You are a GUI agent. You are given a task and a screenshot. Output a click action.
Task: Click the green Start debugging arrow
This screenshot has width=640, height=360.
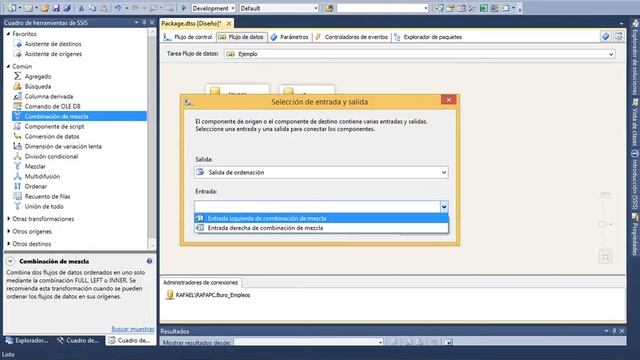(184, 8)
